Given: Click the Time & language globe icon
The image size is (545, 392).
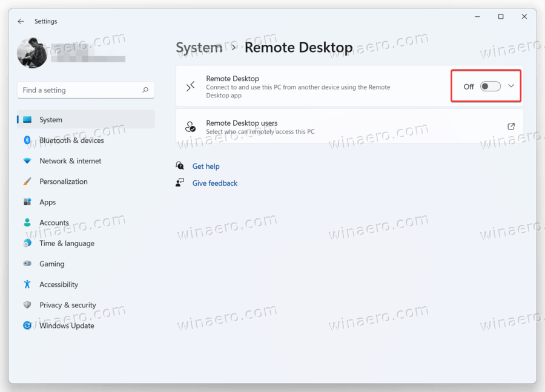Looking at the screenshot, I should point(27,243).
